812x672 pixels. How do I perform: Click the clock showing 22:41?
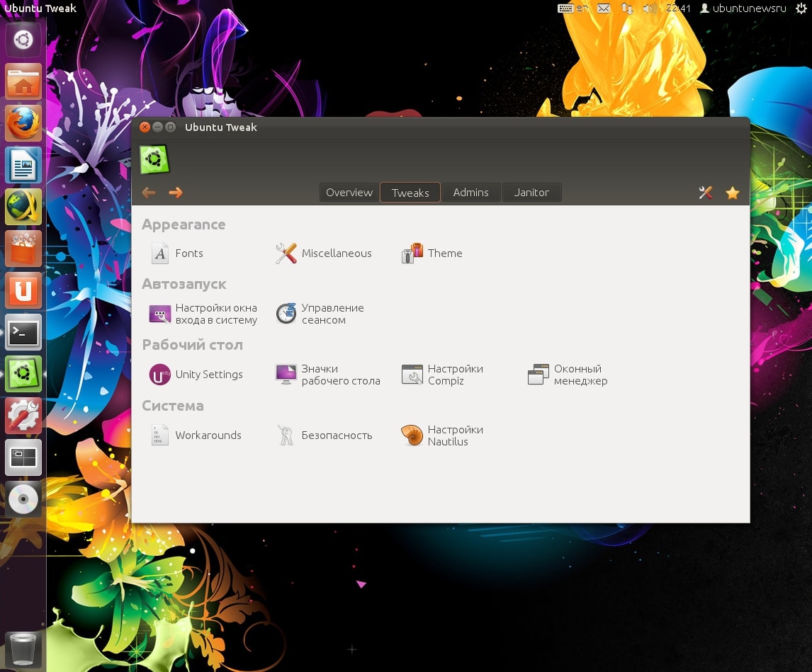click(678, 8)
